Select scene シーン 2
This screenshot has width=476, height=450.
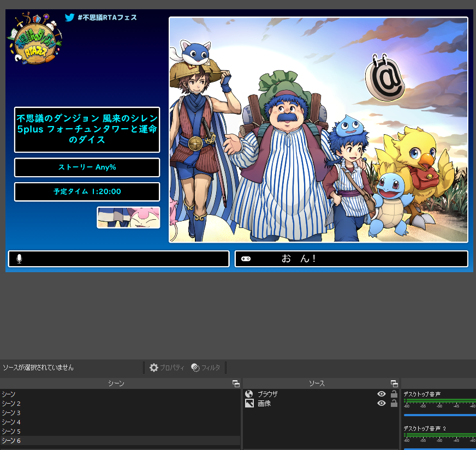120,404
